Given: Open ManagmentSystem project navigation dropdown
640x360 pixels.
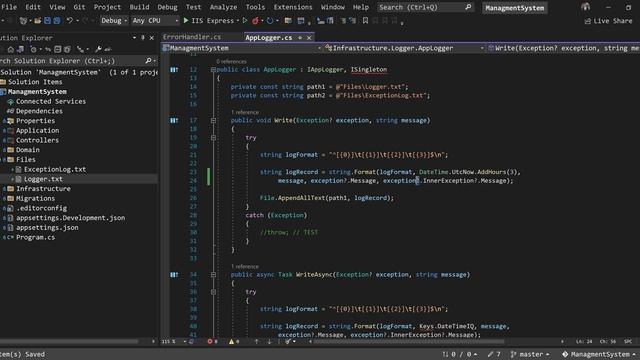Looking at the screenshot, I should (242, 48).
